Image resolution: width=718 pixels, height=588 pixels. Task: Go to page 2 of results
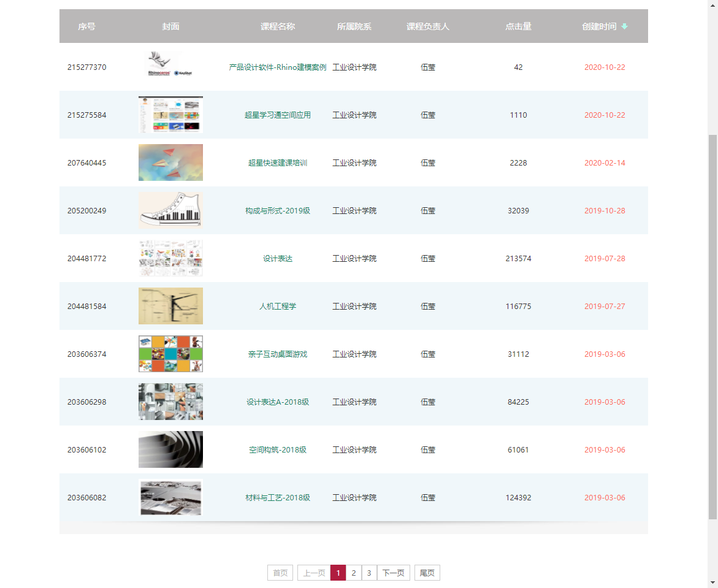(x=354, y=573)
